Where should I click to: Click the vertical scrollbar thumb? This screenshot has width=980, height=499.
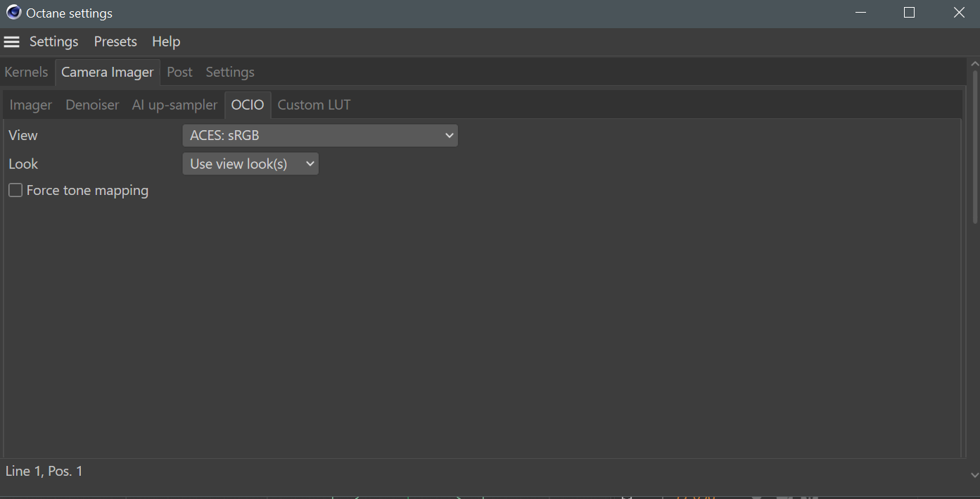tap(975, 146)
